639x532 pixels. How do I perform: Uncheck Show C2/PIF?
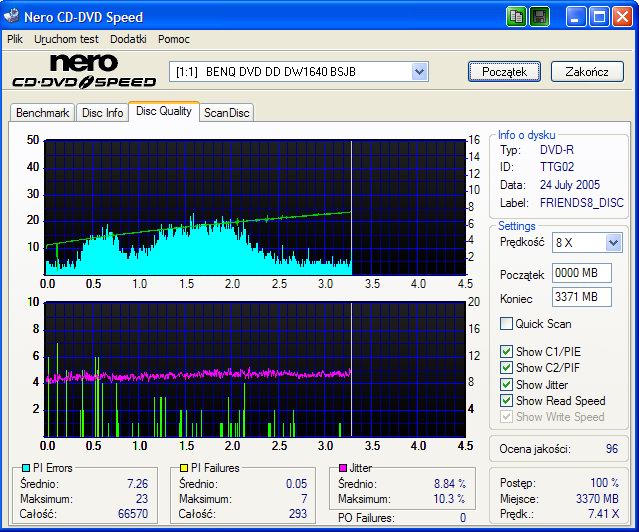tap(506, 368)
